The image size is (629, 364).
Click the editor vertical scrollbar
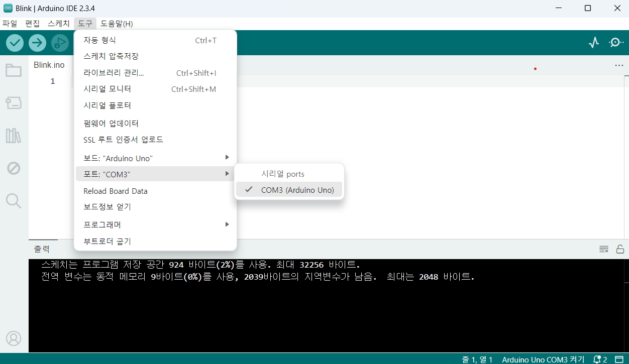point(626,157)
